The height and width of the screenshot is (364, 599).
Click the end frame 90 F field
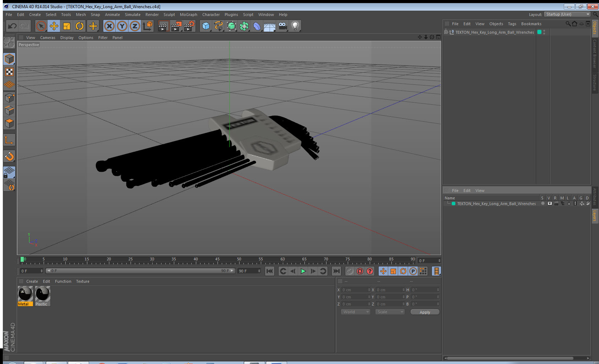(x=249, y=271)
